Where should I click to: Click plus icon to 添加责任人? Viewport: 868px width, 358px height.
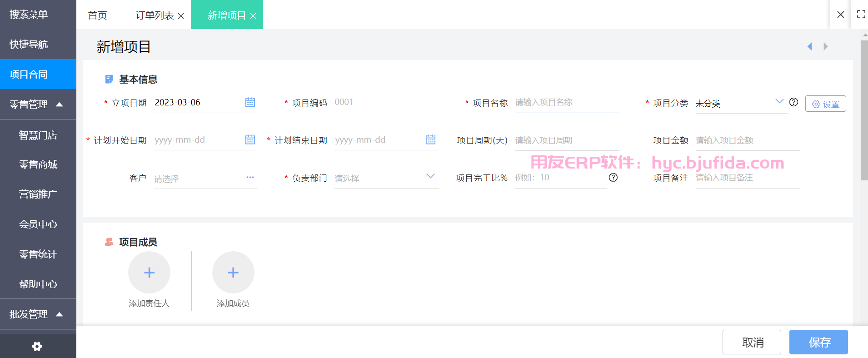(149, 272)
